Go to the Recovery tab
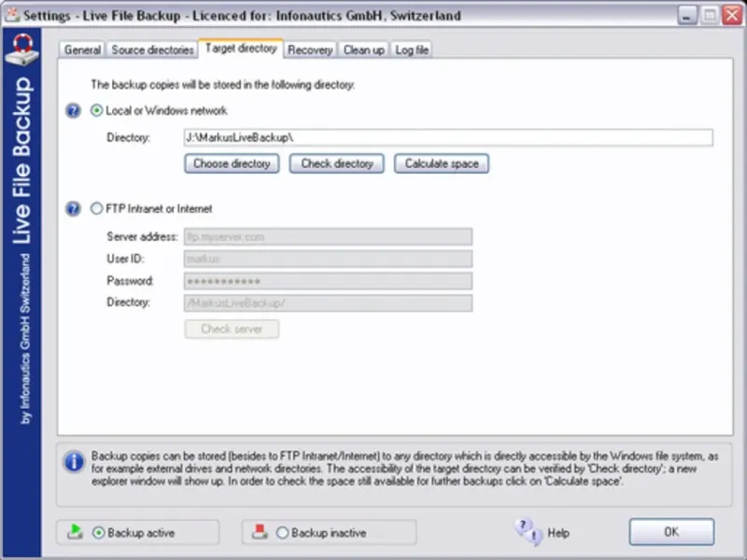 click(x=310, y=50)
